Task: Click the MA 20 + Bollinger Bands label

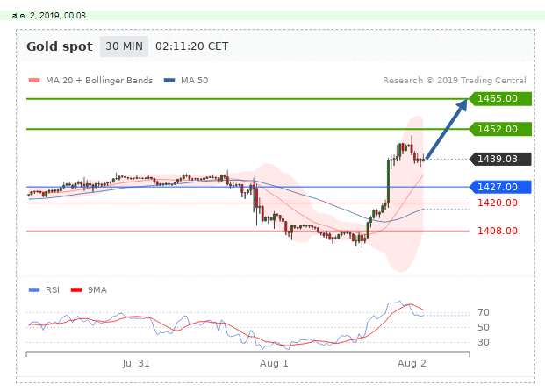Action: [99, 81]
